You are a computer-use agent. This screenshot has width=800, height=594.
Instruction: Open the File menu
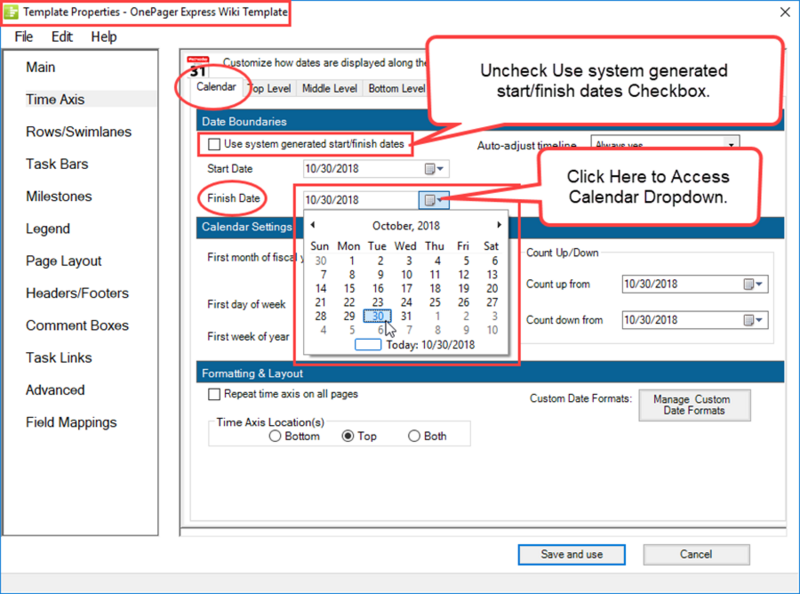23,37
